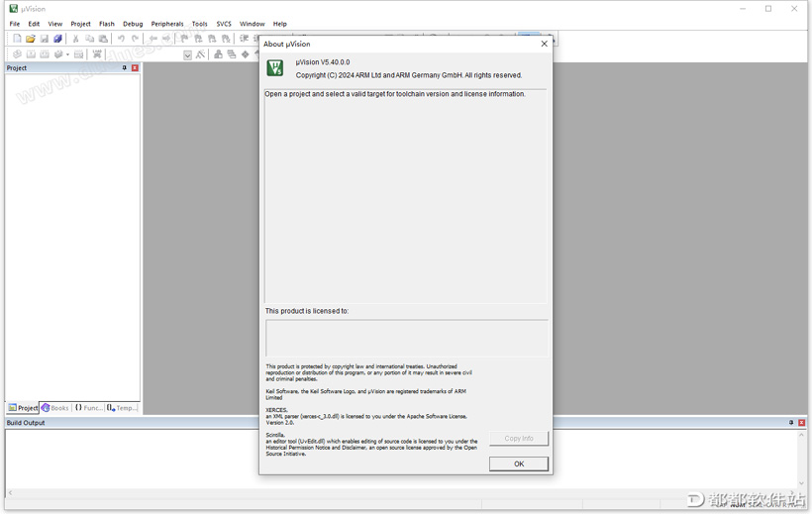Cut selection with the scissors icon

point(75,39)
